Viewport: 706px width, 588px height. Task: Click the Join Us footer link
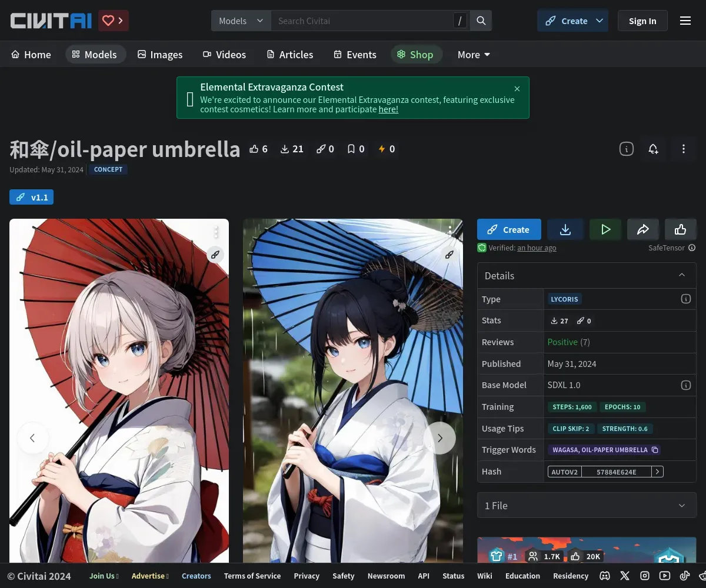(104, 576)
